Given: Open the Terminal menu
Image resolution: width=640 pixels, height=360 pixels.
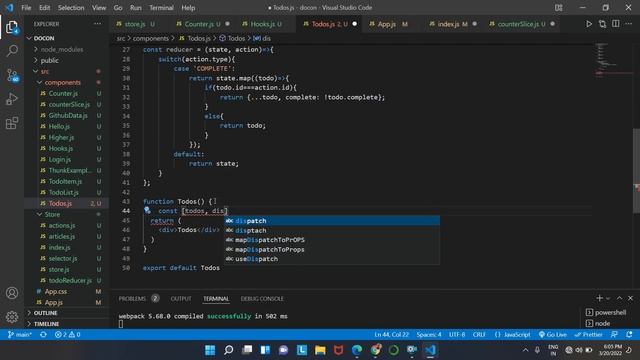Looking at the screenshot, I should tap(161, 8).
